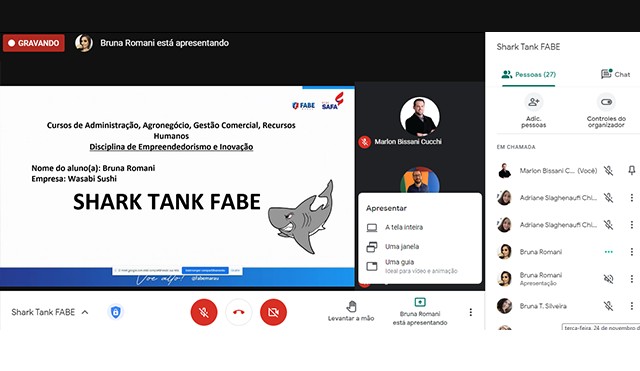Click pin icon beside Marlon Bissani row
The width and height of the screenshot is (640, 371).
pos(631,171)
